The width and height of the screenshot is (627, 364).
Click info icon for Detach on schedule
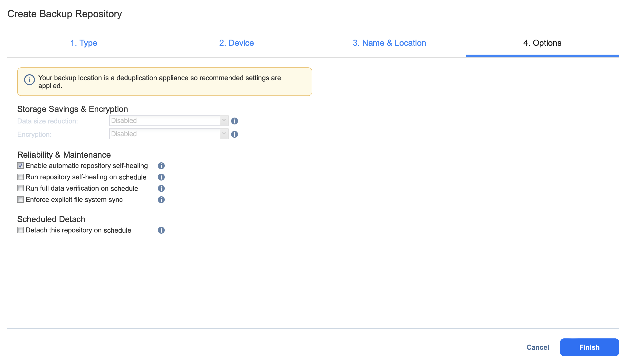[161, 230]
